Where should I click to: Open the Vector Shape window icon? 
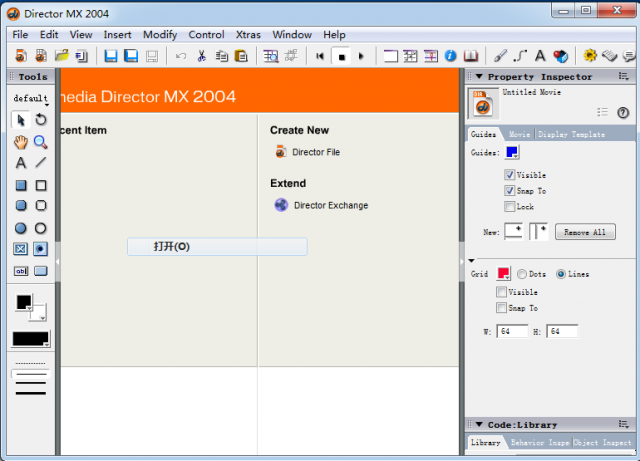click(520, 56)
